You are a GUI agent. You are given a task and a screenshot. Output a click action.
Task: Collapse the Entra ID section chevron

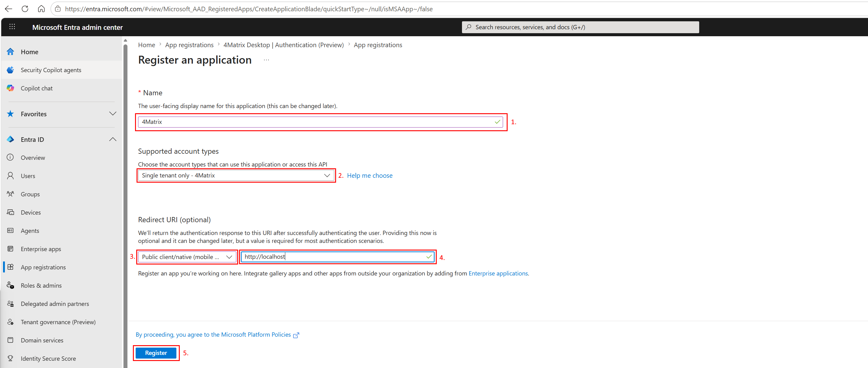pyautogui.click(x=113, y=139)
